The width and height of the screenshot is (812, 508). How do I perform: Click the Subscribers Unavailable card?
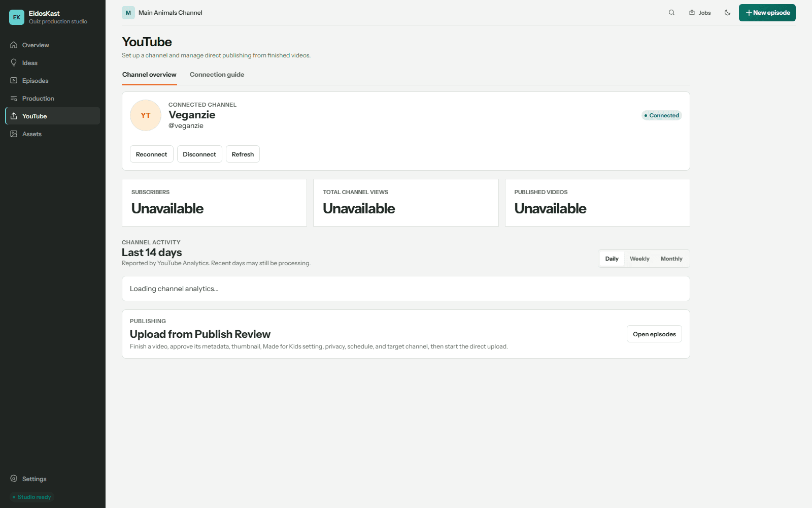tap(214, 203)
